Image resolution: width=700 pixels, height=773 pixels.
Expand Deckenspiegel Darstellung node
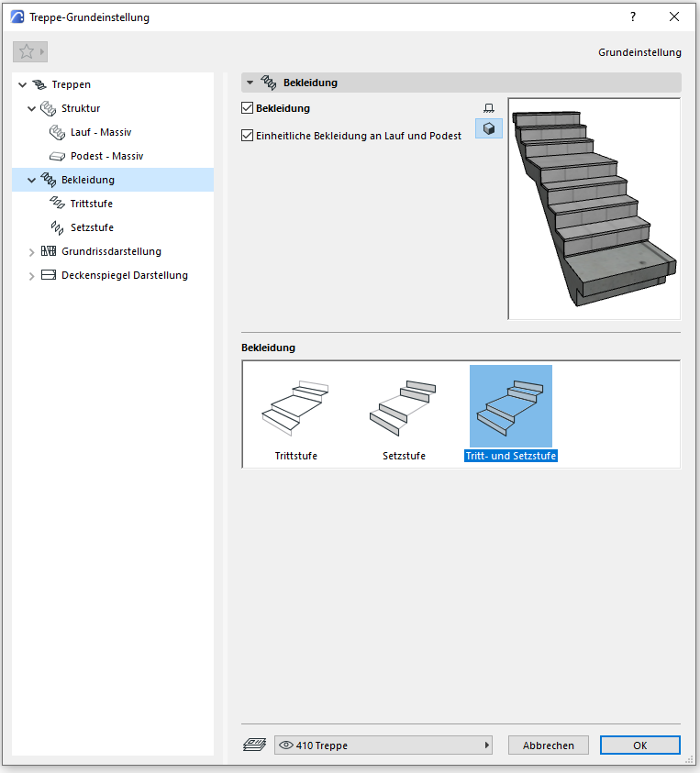(32, 276)
